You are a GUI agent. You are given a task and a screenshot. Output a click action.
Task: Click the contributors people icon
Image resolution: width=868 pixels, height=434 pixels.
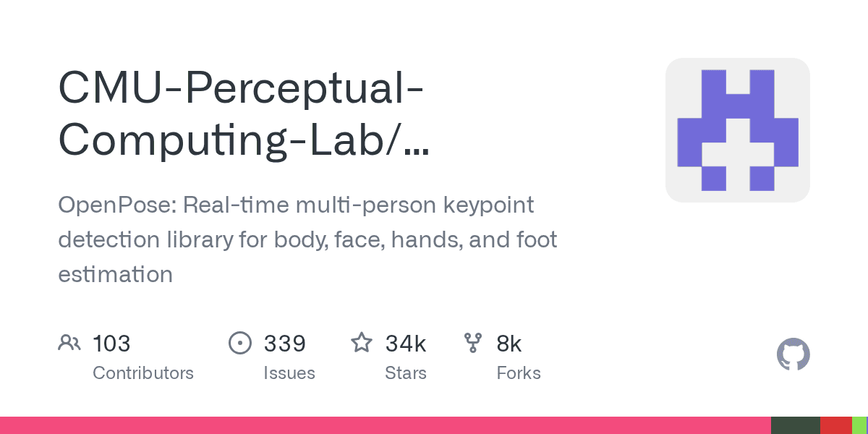(x=69, y=343)
